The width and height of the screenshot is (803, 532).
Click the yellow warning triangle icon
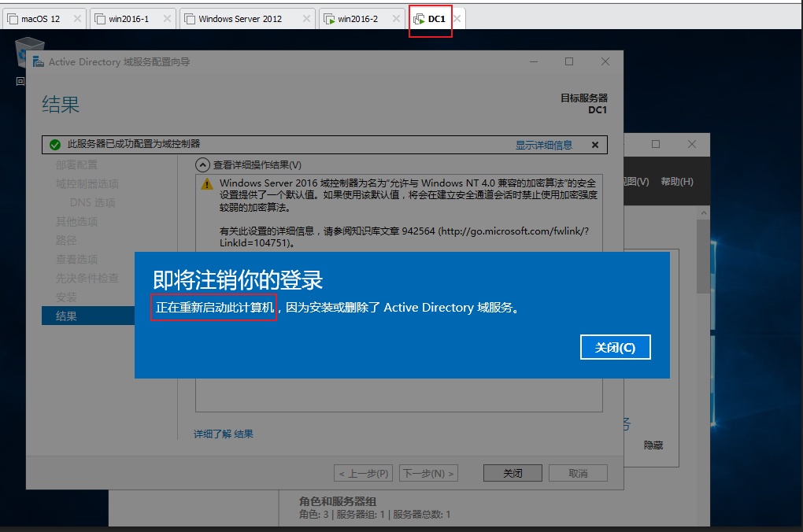click(207, 184)
